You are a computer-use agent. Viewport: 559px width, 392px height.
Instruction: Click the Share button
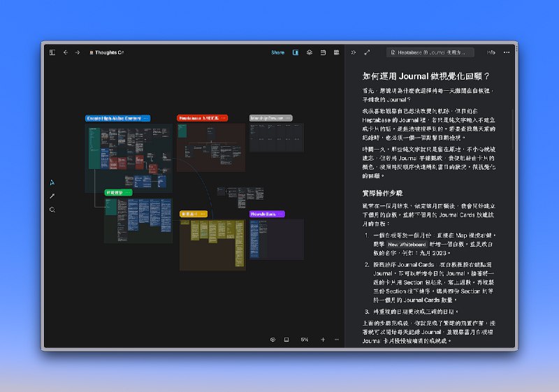(x=278, y=52)
